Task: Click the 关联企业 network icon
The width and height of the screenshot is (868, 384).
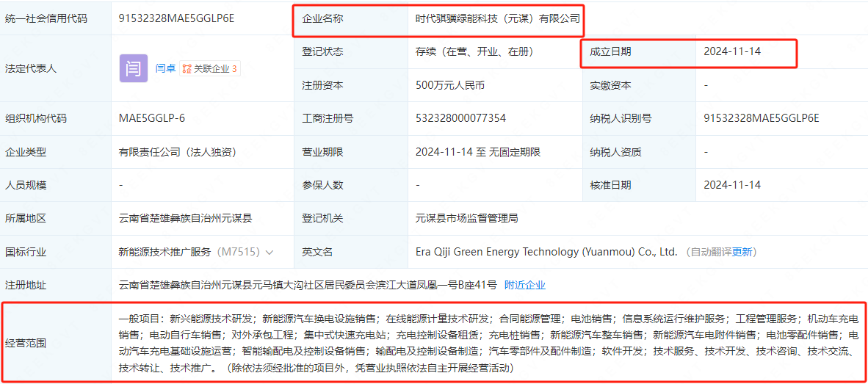Action: coord(187,69)
